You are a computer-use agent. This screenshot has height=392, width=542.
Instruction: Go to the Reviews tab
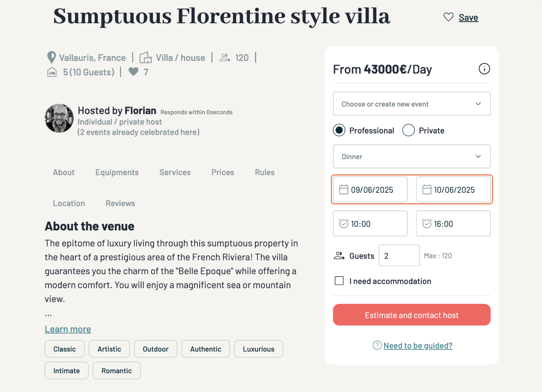[x=120, y=203]
